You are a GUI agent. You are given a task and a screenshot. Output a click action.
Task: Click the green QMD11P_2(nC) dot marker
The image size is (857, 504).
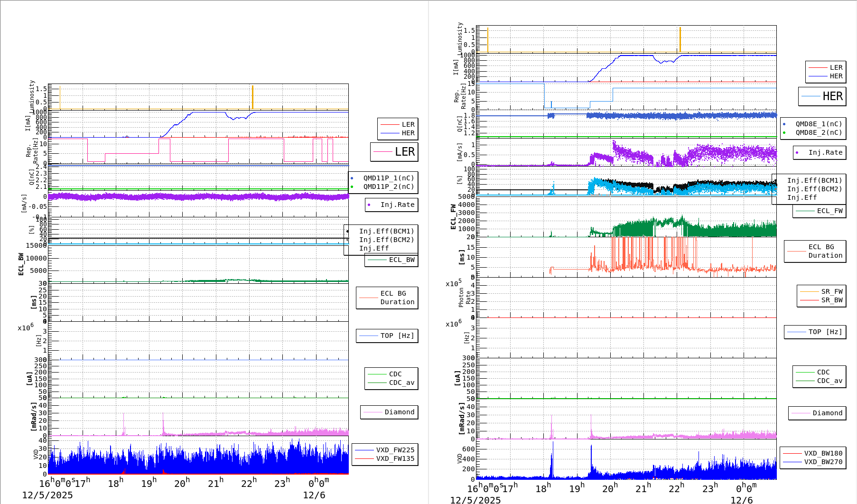click(352, 186)
